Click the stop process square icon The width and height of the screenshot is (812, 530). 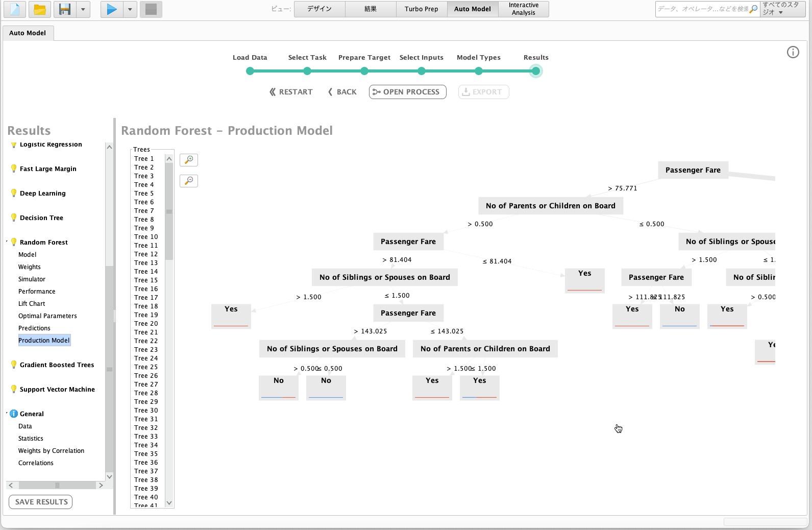point(151,9)
